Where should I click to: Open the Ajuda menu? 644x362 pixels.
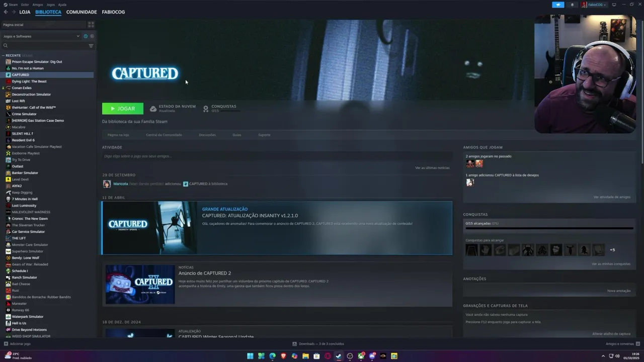click(62, 5)
